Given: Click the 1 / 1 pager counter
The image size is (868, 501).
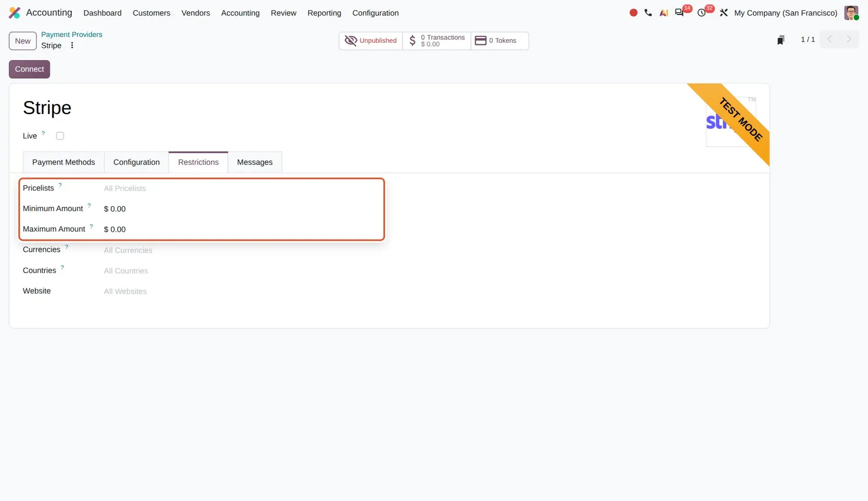Looking at the screenshot, I should point(808,40).
